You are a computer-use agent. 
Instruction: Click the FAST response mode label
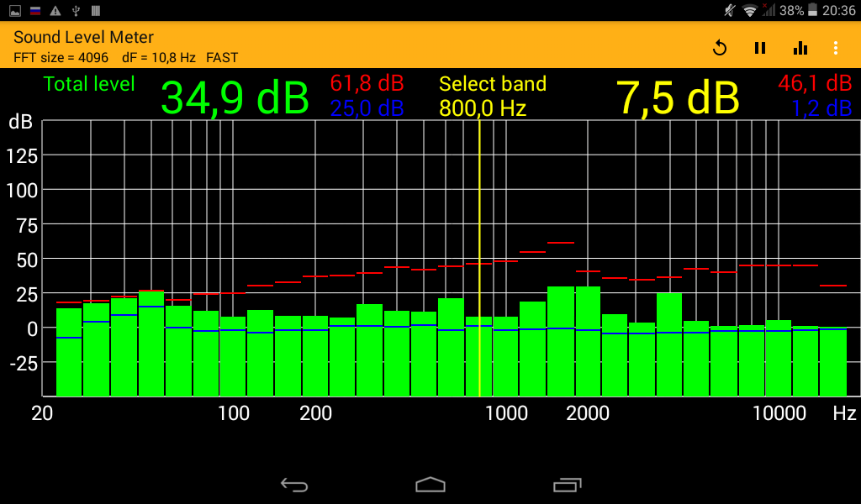pos(222,58)
